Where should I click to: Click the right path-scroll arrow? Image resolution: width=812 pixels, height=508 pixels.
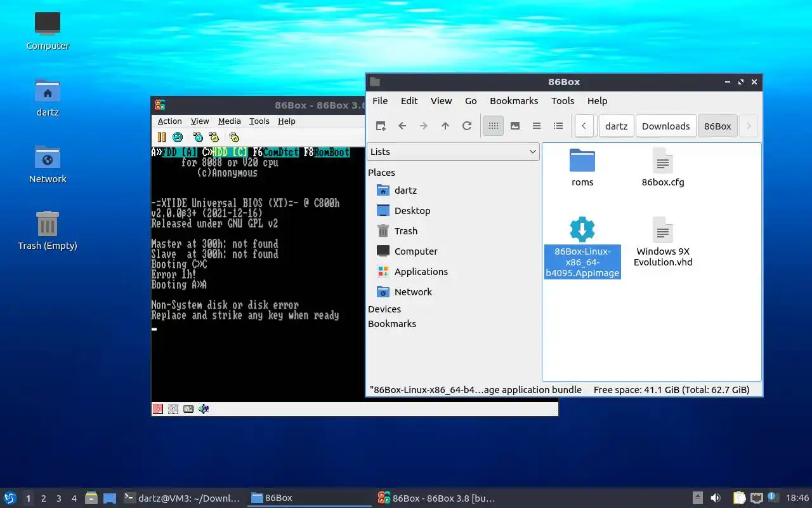[x=749, y=126]
